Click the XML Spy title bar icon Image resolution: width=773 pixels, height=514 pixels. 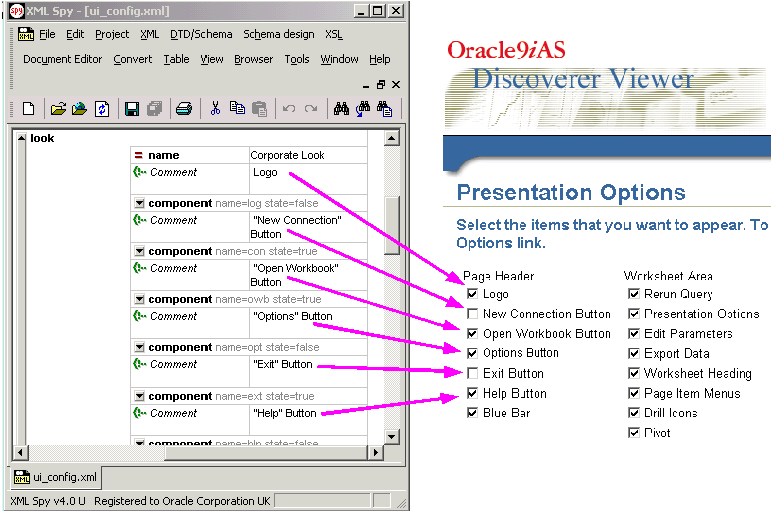point(16,10)
